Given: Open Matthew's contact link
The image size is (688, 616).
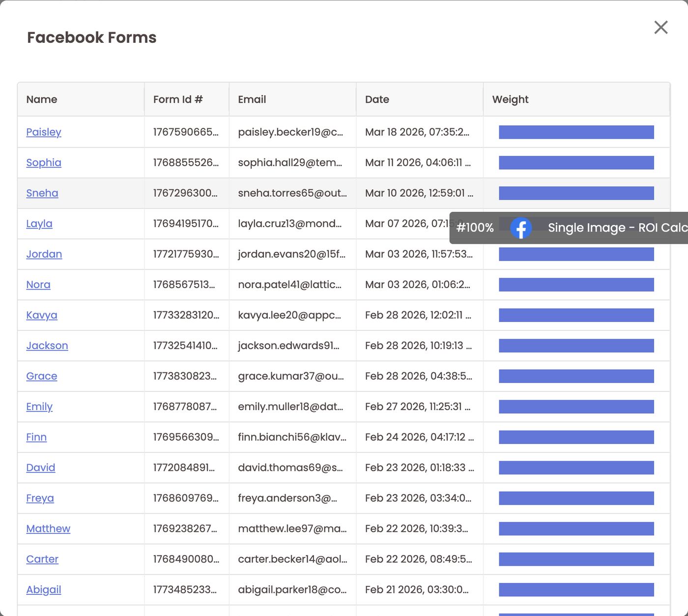Looking at the screenshot, I should pos(48,528).
